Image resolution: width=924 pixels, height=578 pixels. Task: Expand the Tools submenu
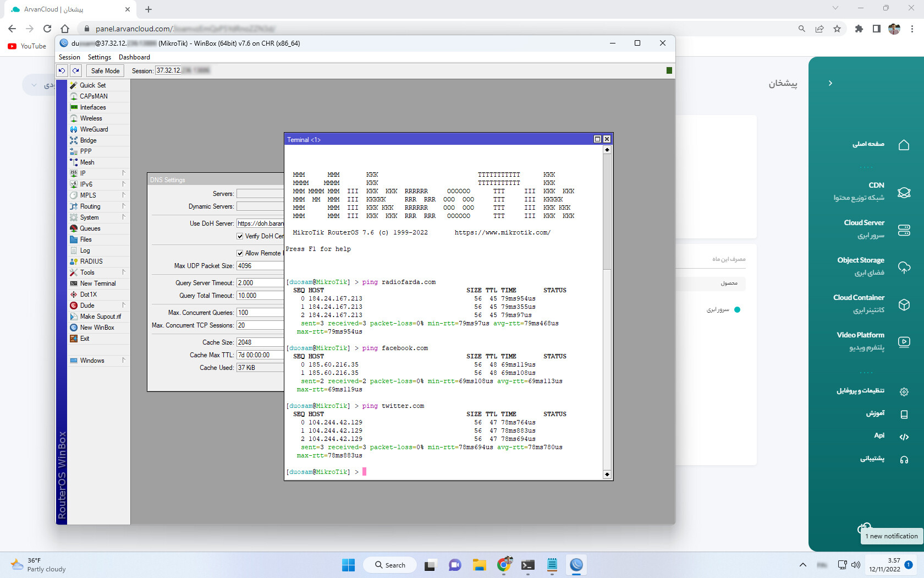click(98, 272)
